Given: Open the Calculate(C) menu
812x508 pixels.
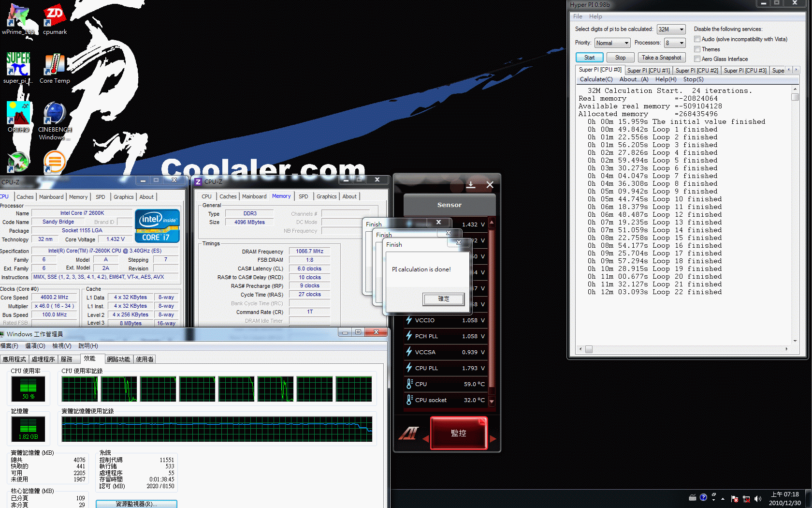Looking at the screenshot, I should (x=596, y=79).
